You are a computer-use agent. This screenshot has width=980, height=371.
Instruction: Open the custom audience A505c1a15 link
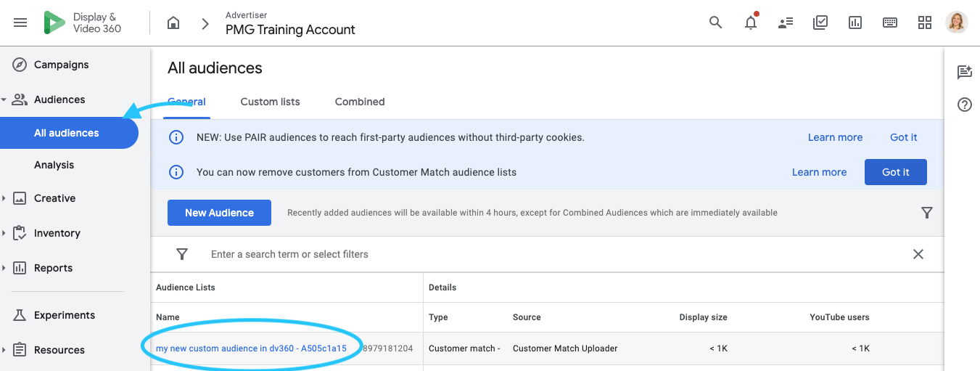251,348
